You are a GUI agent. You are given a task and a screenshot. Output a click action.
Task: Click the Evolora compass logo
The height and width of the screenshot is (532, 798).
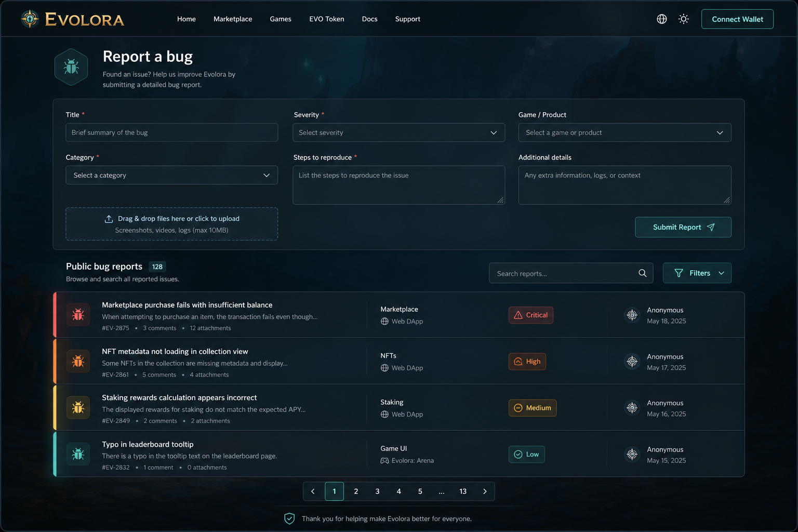pyautogui.click(x=30, y=19)
